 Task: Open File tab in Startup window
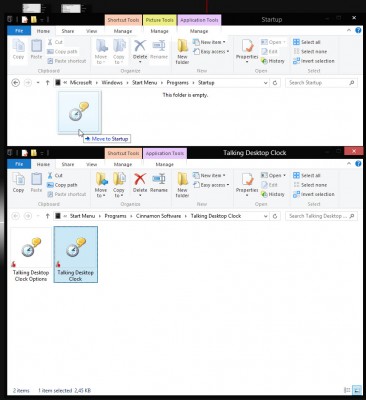(19, 31)
